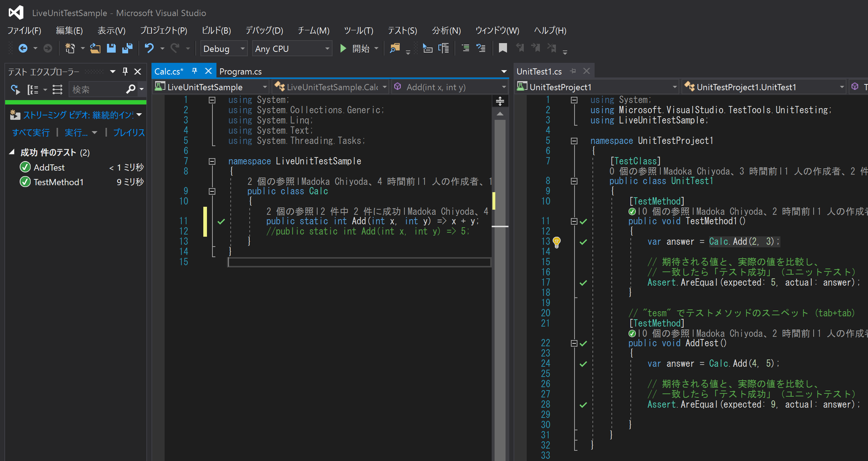Click the すべて実行 link
The height and width of the screenshot is (461, 868).
31,132
